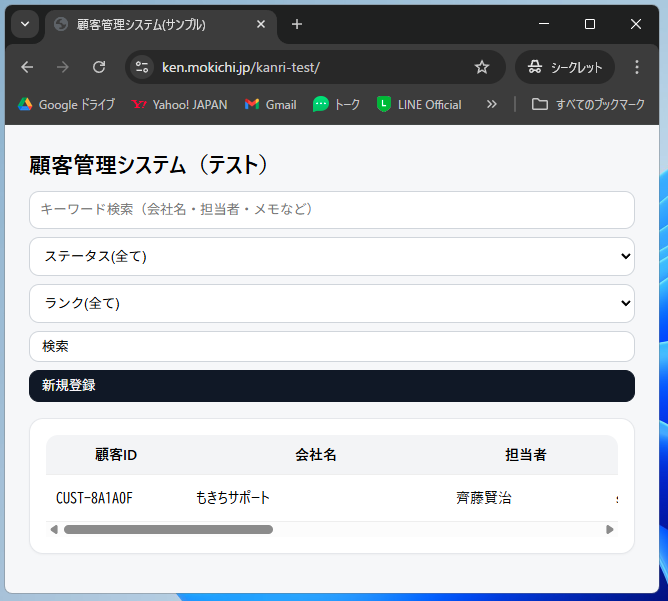Click the browser back arrow
The height and width of the screenshot is (601, 668).
(x=27, y=67)
